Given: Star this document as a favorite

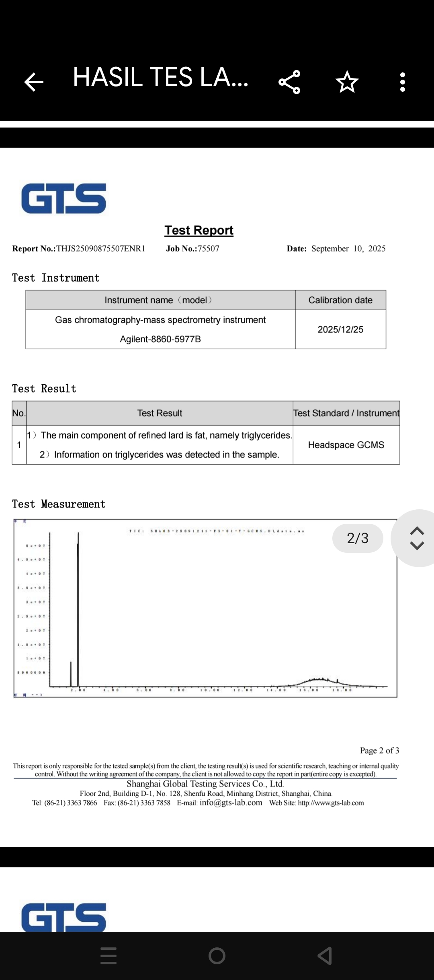Looking at the screenshot, I should (x=347, y=82).
